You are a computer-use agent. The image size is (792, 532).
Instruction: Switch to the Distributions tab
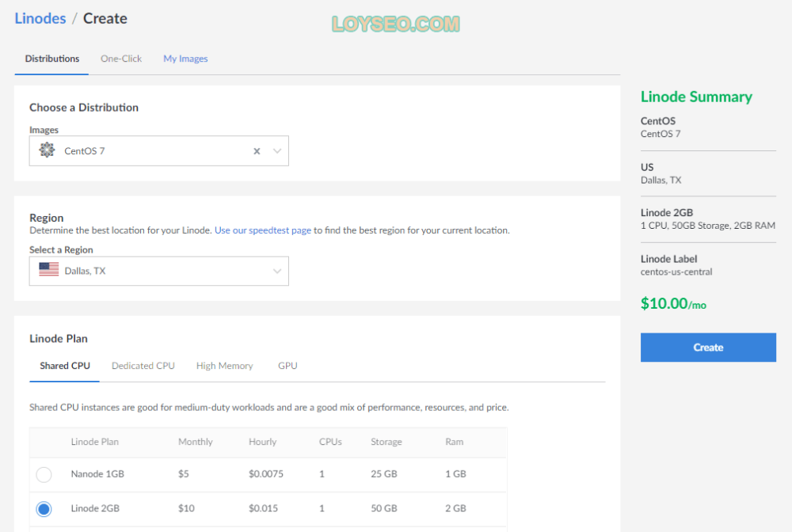coord(52,59)
